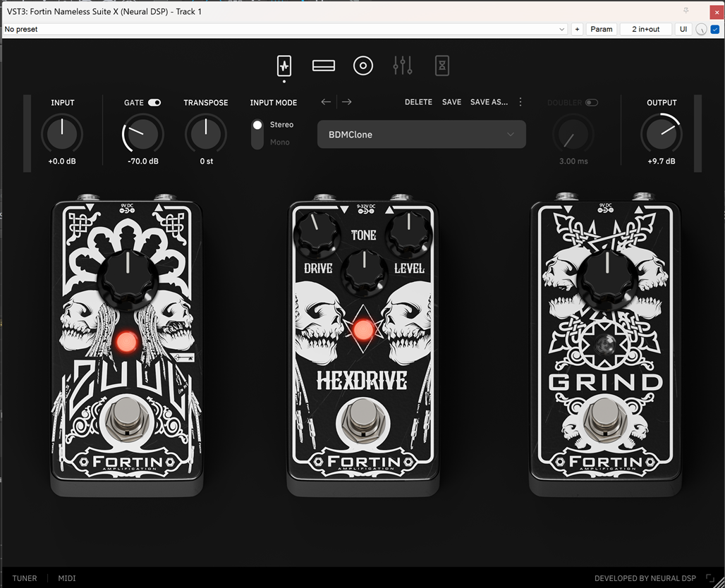
Task: Toggle the Doubler switch
Action: [592, 103]
